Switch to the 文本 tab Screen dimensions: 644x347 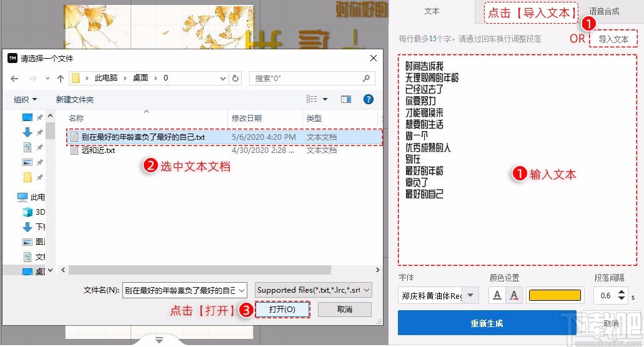432,11
